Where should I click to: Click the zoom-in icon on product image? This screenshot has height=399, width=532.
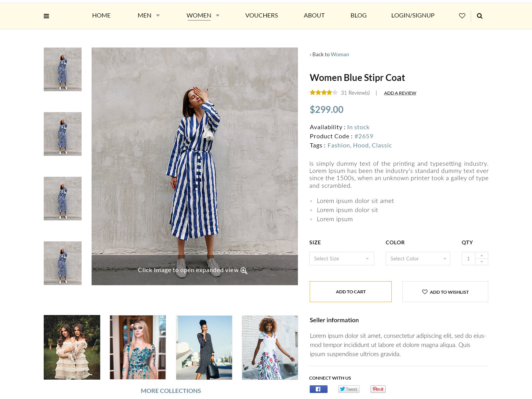pyautogui.click(x=244, y=271)
